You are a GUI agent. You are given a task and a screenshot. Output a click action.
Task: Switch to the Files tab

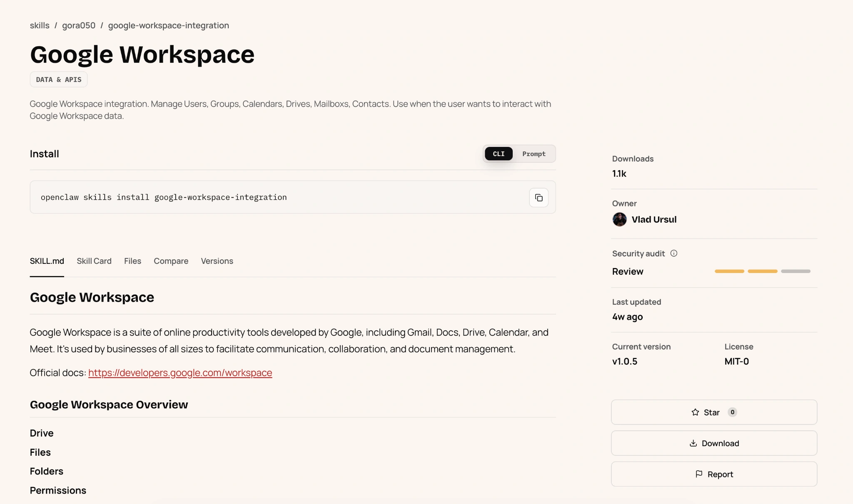[132, 261]
